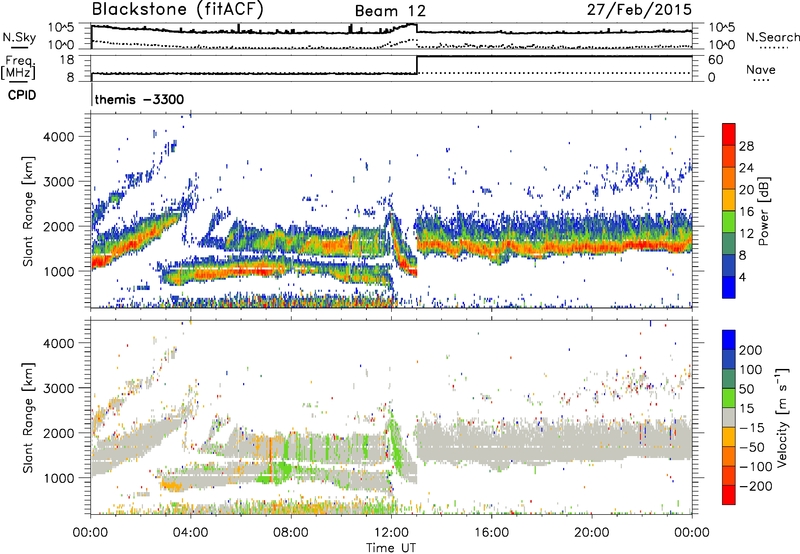
Task: Click the red top segment of Power color bar
Action: (729, 134)
